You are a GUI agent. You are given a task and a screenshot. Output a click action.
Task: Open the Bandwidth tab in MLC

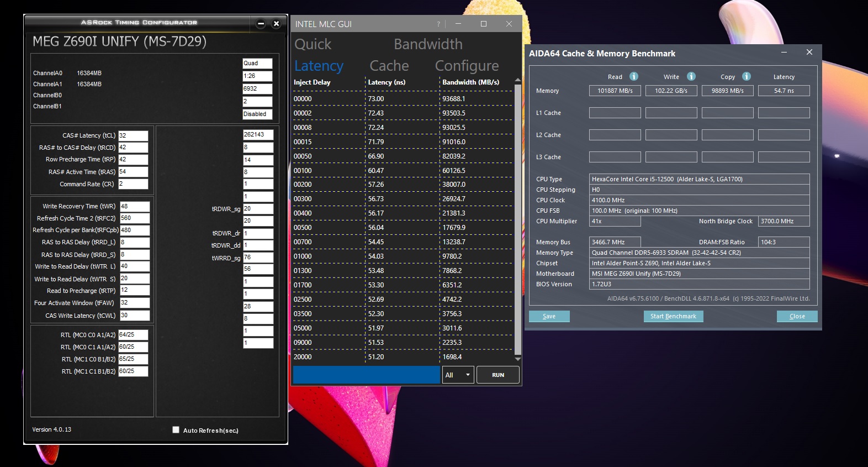(x=428, y=44)
